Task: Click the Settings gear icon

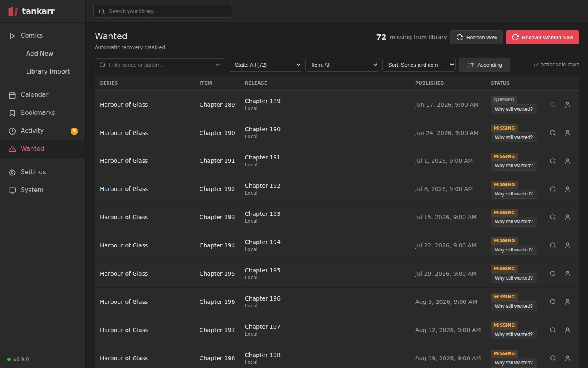Action: pos(12,172)
